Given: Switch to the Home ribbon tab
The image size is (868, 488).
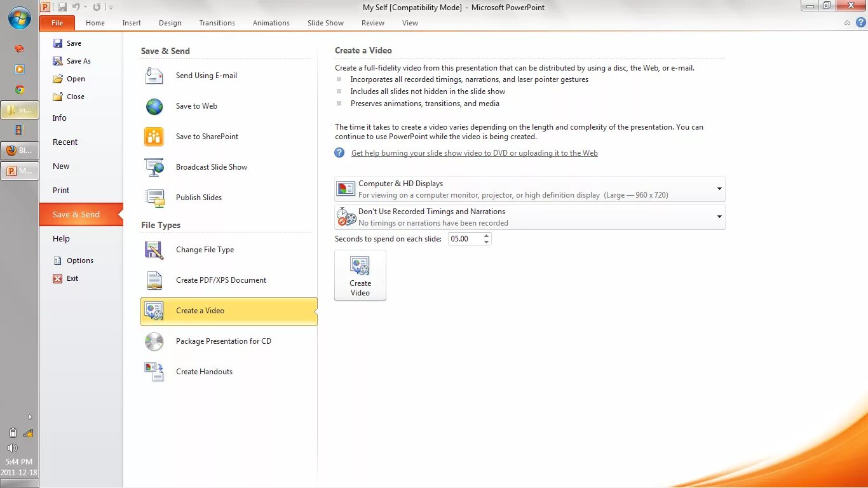Looking at the screenshot, I should [x=95, y=23].
